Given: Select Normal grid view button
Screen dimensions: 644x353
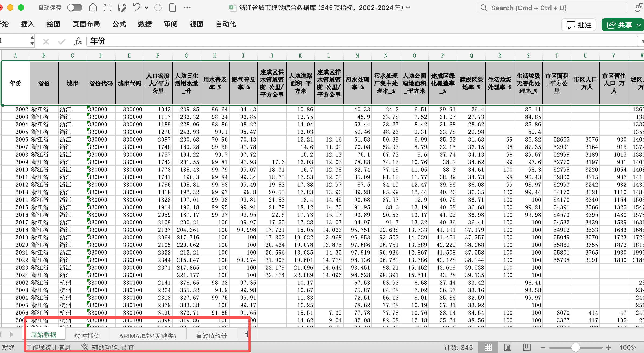Looking at the screenshot, I should (488, 347).
